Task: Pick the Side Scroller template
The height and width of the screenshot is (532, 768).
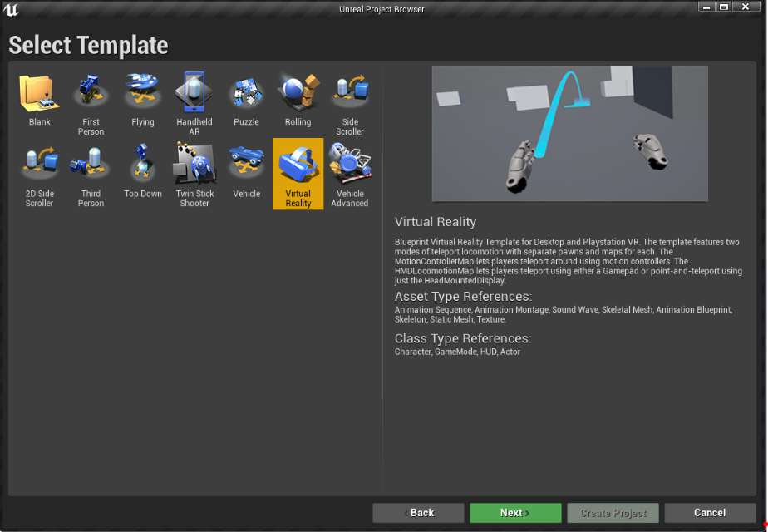Action: point(349,103)
